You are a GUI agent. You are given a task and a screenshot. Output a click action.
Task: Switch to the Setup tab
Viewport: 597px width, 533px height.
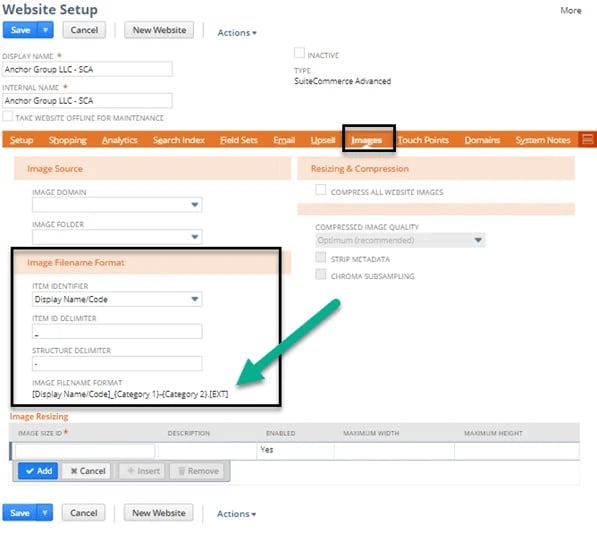tap(22, 140)
